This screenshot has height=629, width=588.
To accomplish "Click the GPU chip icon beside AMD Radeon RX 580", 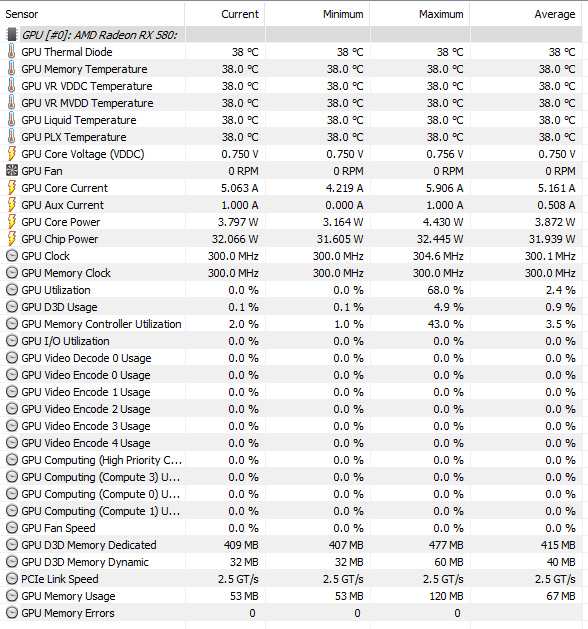I will coord(12,35).
